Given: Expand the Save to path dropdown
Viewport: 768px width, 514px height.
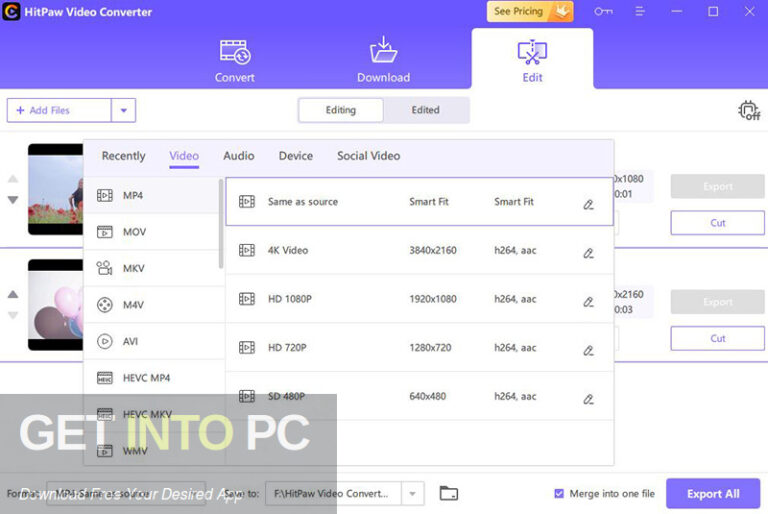Looking at the screenshot, I should 412,493.
